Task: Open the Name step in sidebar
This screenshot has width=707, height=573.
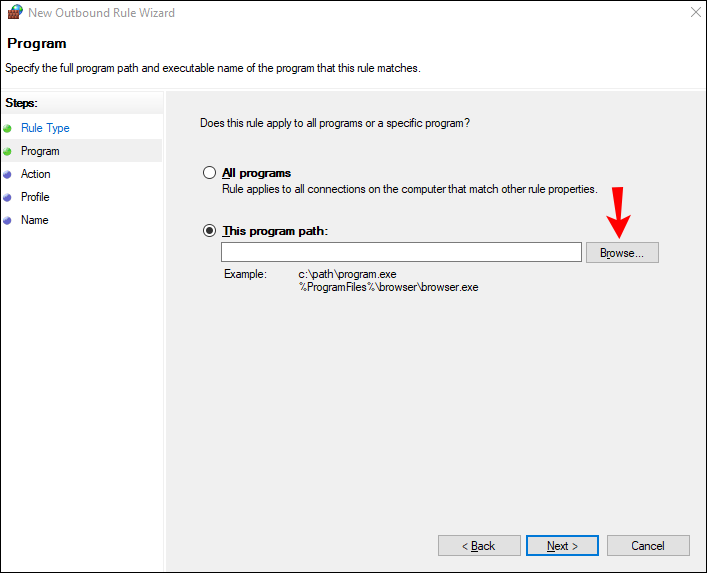Action: click(34, 220)
